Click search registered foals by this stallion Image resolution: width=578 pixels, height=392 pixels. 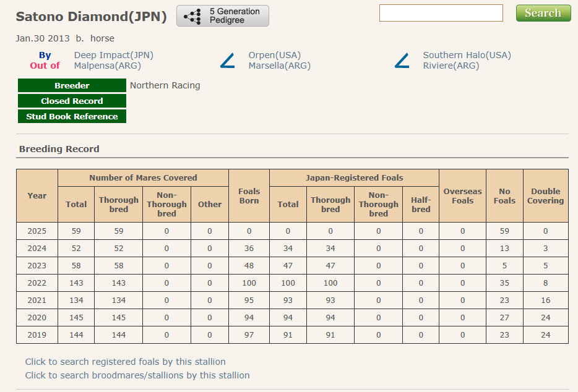(x=126, y=362)
